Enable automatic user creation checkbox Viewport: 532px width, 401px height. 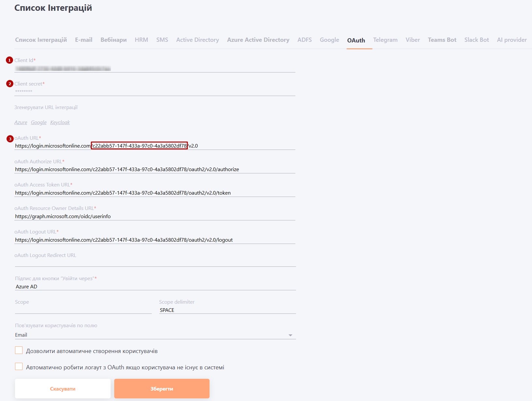[x=19, y=351]
